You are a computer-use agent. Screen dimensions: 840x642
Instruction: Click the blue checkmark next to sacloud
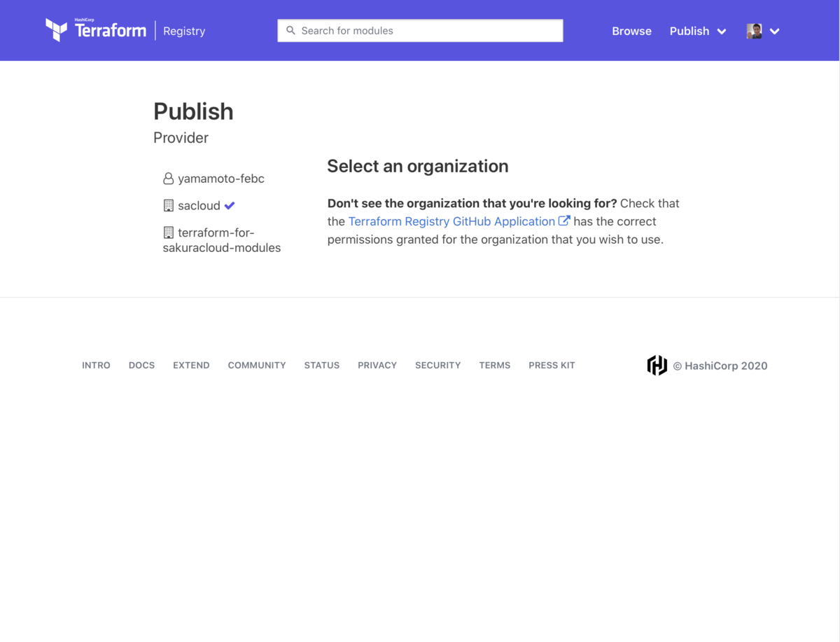pos(230,206)
